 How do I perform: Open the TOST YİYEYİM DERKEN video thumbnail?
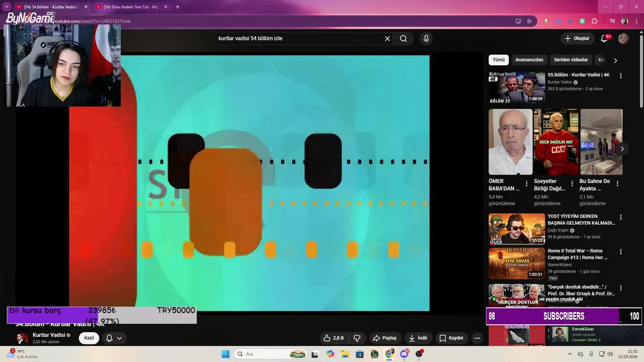(x=517, y=229)
